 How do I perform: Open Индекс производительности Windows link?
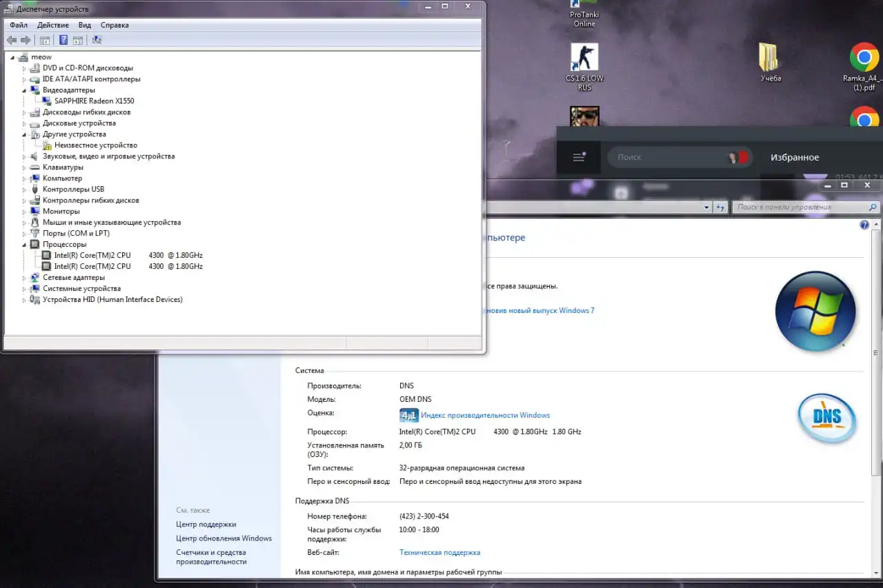[485, 415]
